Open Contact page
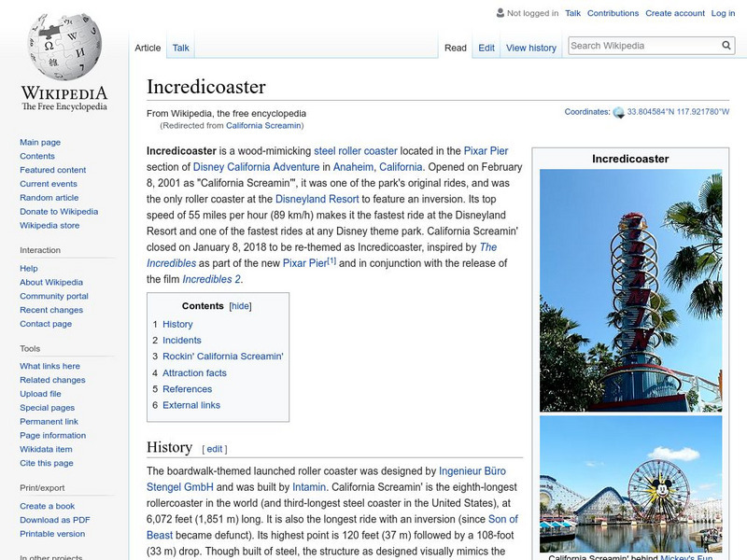 46,324
